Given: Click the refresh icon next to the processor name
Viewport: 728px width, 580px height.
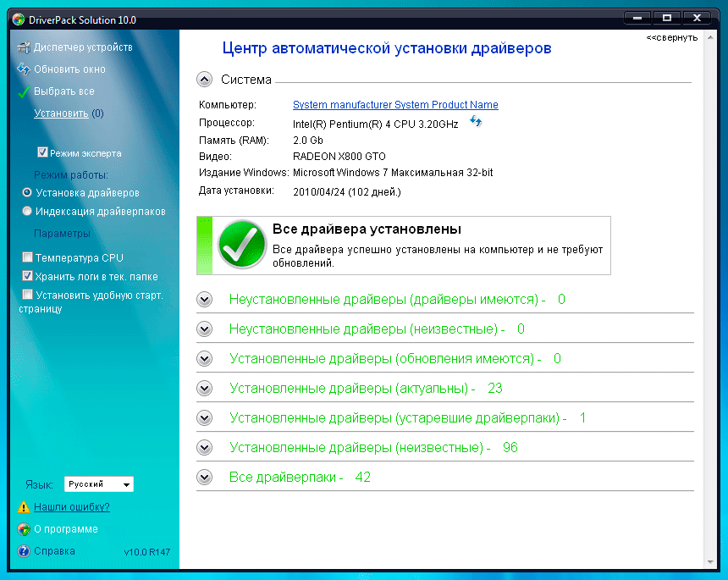Looking at the screenshot, I should coord(476,122).
